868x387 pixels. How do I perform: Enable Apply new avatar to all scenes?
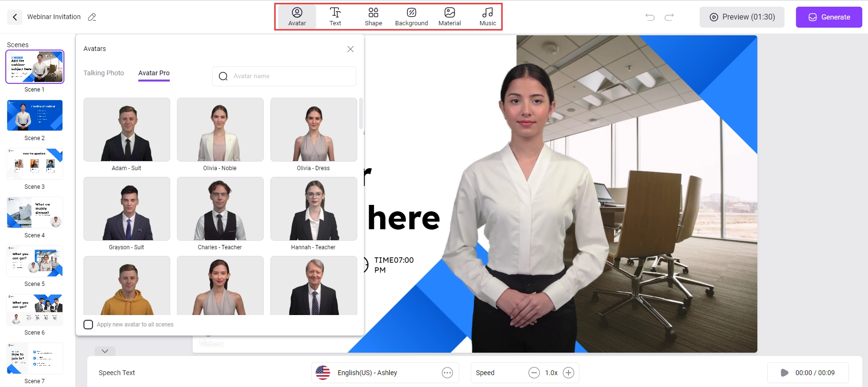88,325
